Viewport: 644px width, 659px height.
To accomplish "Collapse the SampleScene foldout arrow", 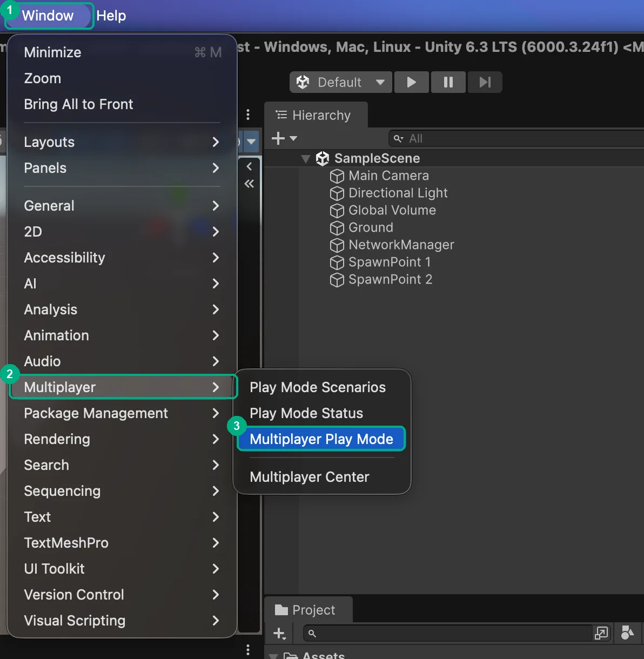I will click(x=306, y=159).
